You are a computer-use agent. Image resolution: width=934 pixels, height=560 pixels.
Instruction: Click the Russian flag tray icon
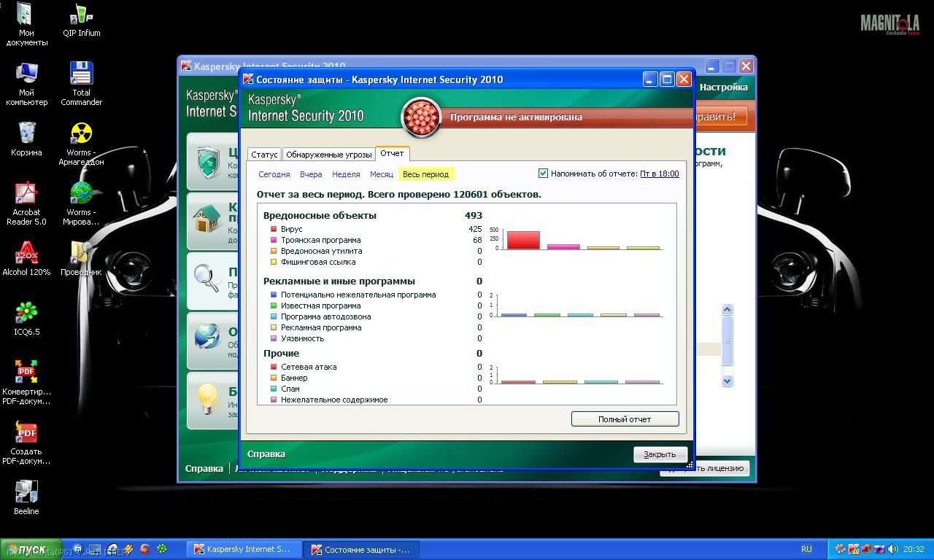coord(880,549)
